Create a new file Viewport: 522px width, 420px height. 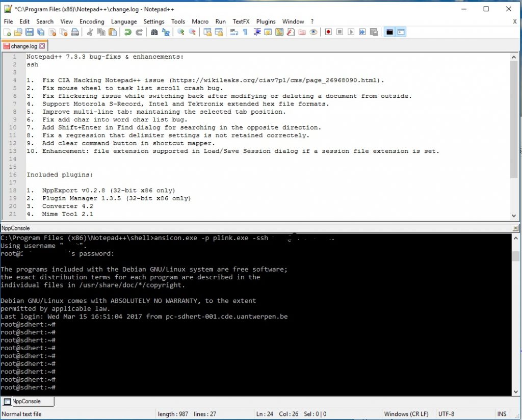click(x=6, y=32)
